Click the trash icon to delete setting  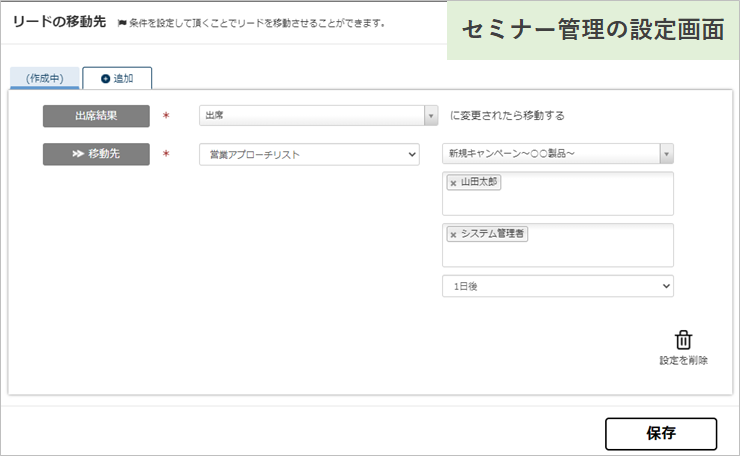(x=683, y=339)
